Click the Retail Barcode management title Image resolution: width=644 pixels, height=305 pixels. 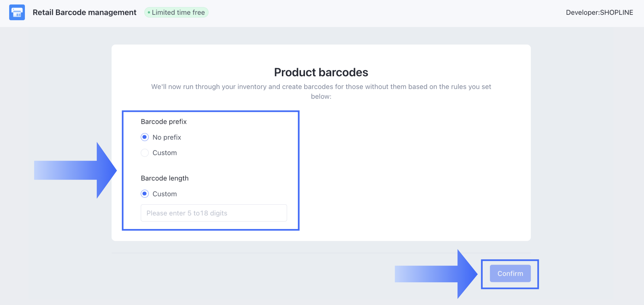click(84, 13)
